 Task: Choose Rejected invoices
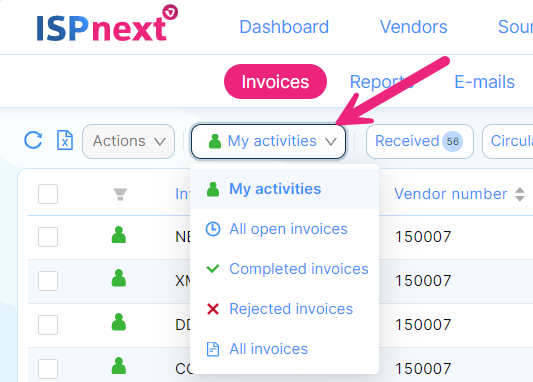coord(285,309)
